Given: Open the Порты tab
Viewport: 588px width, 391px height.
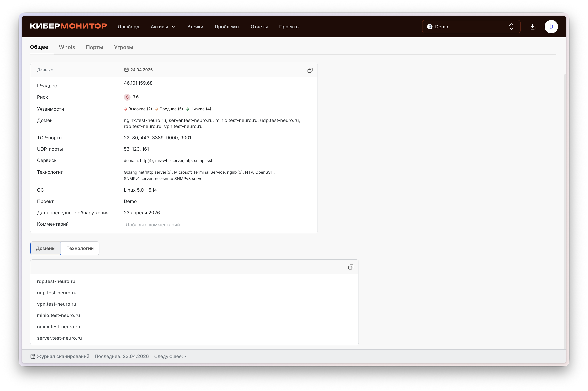Looking at the screenshot, I should pos(94,47).
